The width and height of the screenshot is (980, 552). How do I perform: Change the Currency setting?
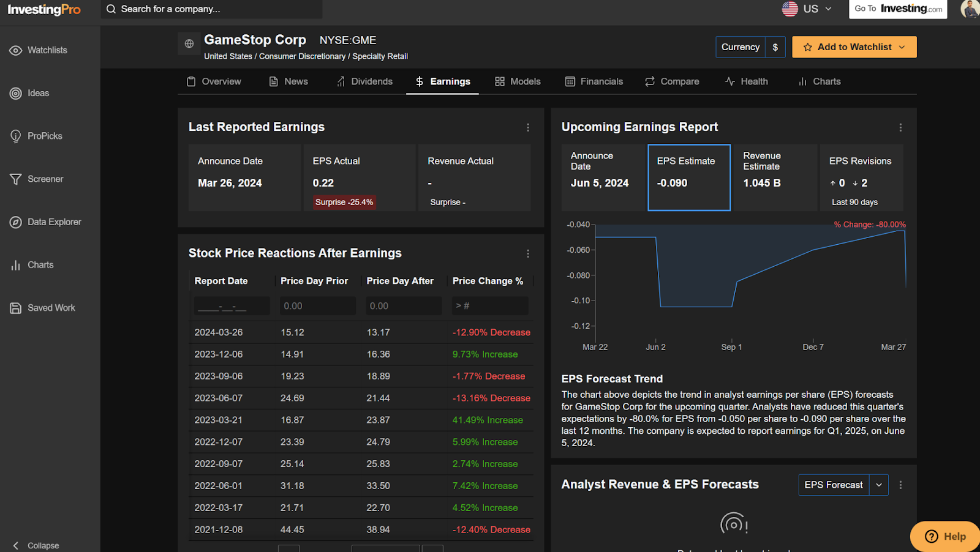(741, 47)
